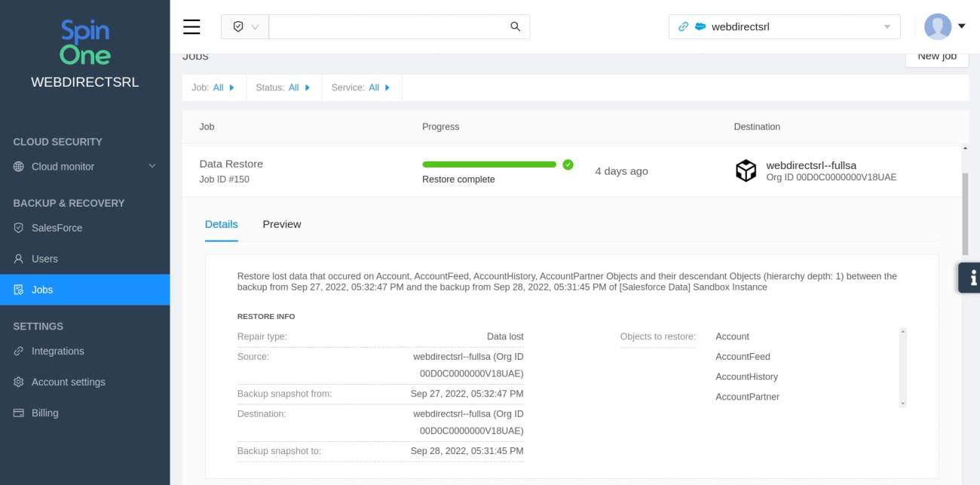Viewport: 980px width, 485px height.
Task: Open the search filter type dropdown
Action: 245,26
